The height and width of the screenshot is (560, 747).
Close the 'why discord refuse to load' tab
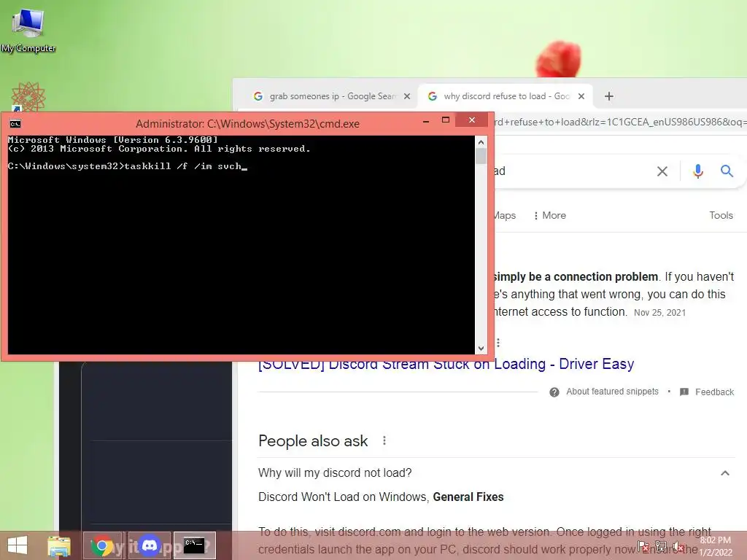point(581,96)
